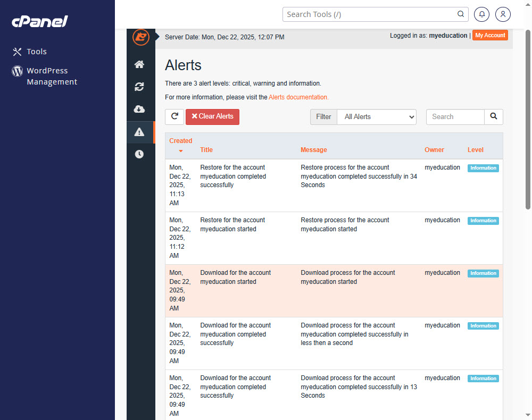Click the orange My Account button
Image resolution: width=532 pixels, height=420 pixels.
(x=490, y=36)
